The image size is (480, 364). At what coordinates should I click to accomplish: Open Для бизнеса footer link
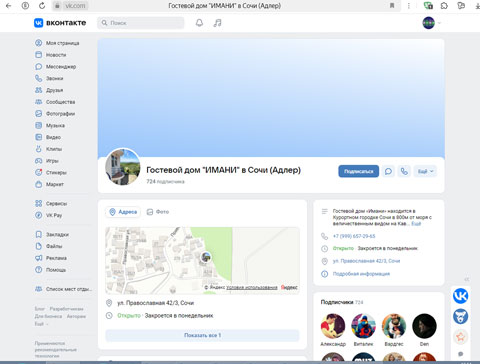[x=48, y=316]
